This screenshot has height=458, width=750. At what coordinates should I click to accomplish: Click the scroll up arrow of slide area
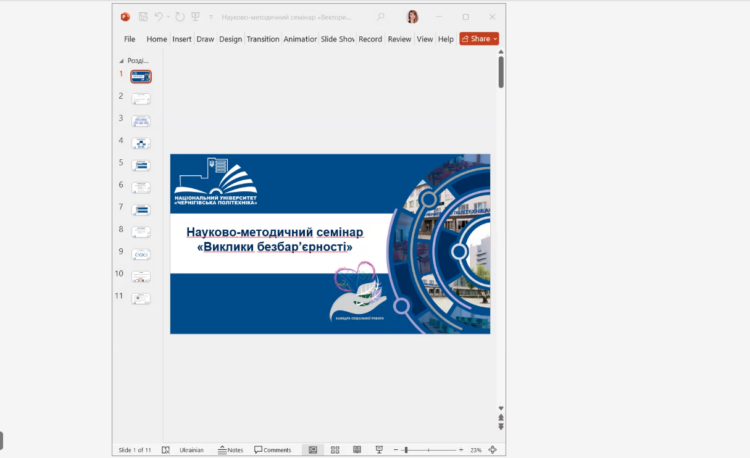click(501, 52)
